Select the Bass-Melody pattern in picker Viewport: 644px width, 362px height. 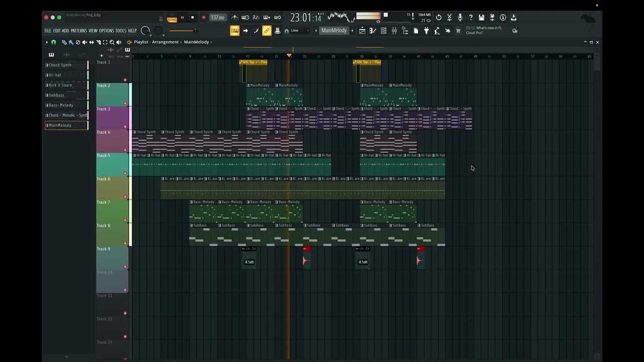pos(66,105)
